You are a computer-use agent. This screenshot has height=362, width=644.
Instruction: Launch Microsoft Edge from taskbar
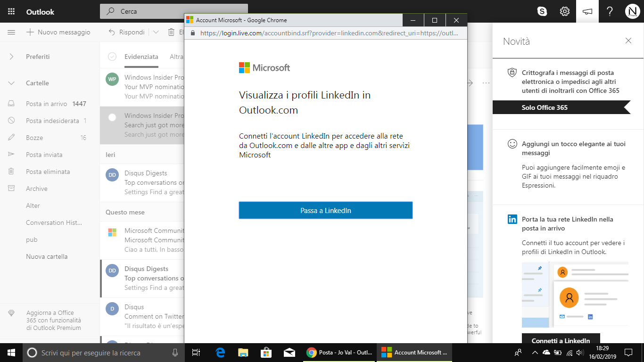220,352
